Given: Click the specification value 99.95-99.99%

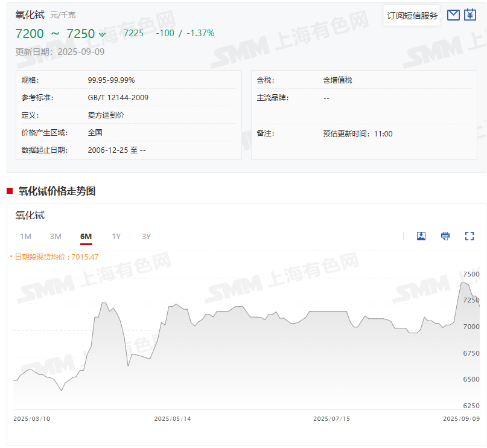Looking at the screenshot, I should tap(111, 80).
